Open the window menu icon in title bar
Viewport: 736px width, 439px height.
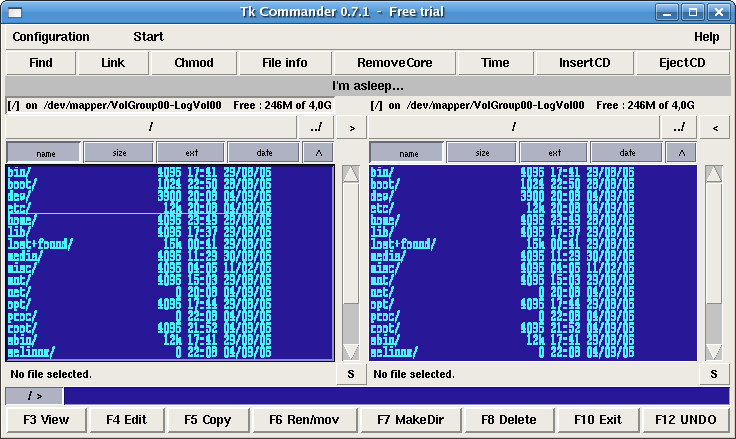15,13
